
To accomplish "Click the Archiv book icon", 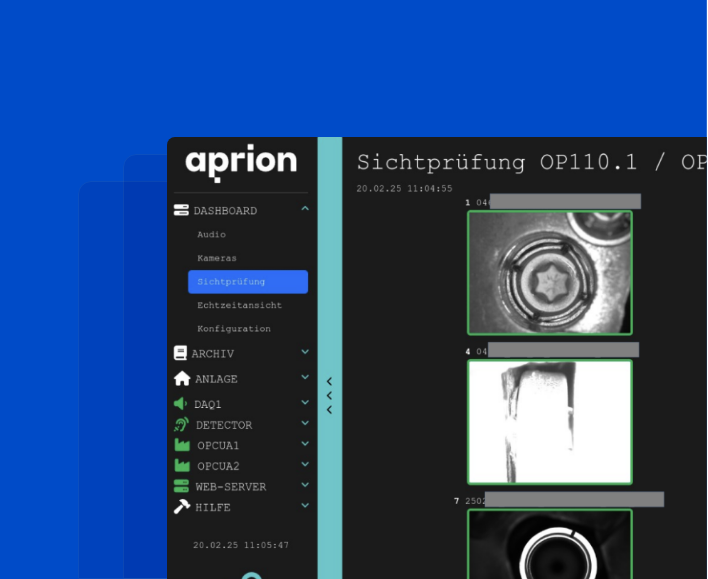I will pyautogui.click(x=180, y=353).
